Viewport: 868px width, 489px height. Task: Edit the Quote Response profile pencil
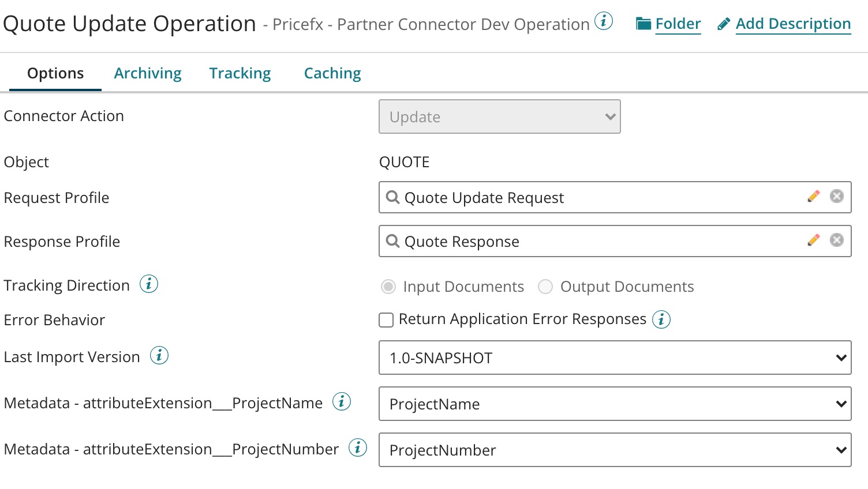tap(814, 240)
